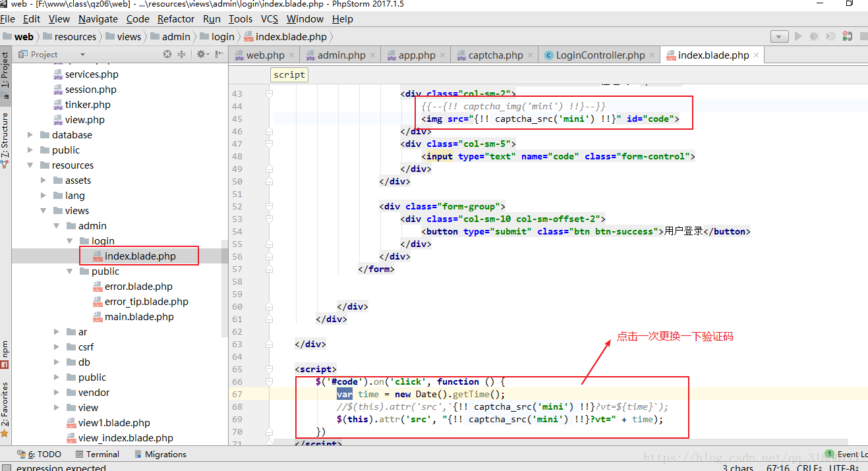The height and width of the screenshot is (471, 868).
Task: Expand the lang folder
Action: [x=43, y=196]
